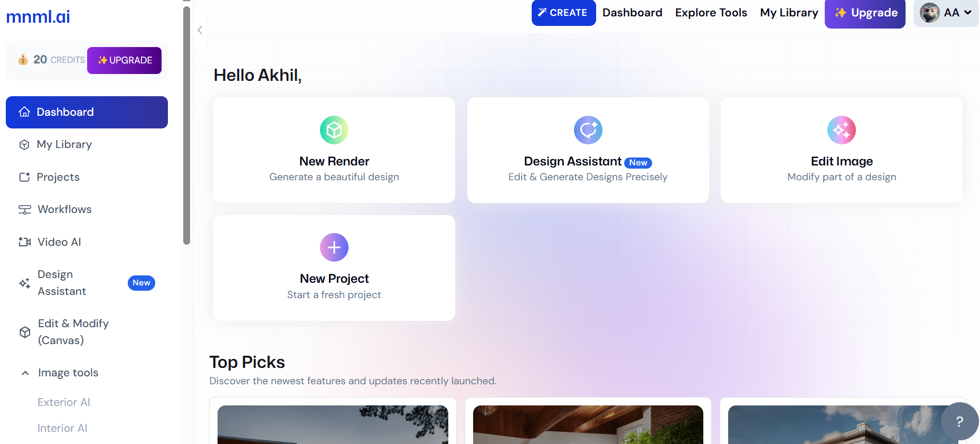Image resolution: width=980 pixels, height=444 pixels.
Task: Click the user avatar picture
Action: (929, 13)
